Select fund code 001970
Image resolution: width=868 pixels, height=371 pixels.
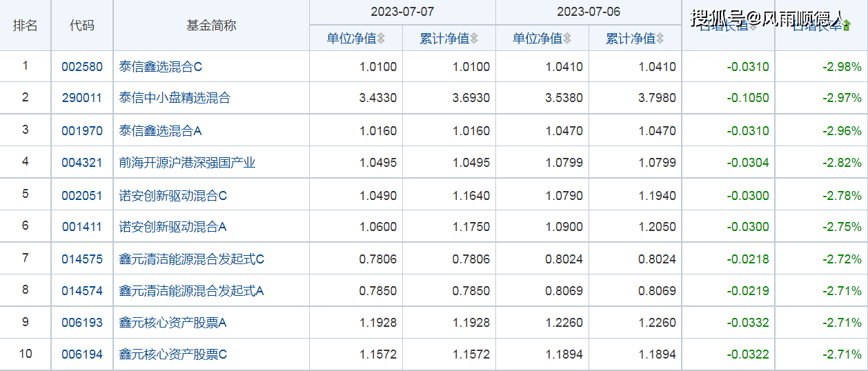pyautogui.click(x=82, y=130)
